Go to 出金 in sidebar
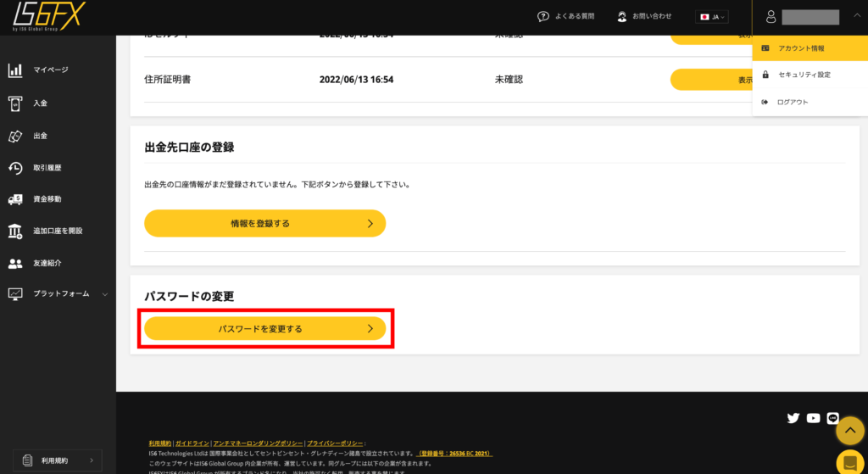Screen dimensions: 868x474 [x=41, y=136]
